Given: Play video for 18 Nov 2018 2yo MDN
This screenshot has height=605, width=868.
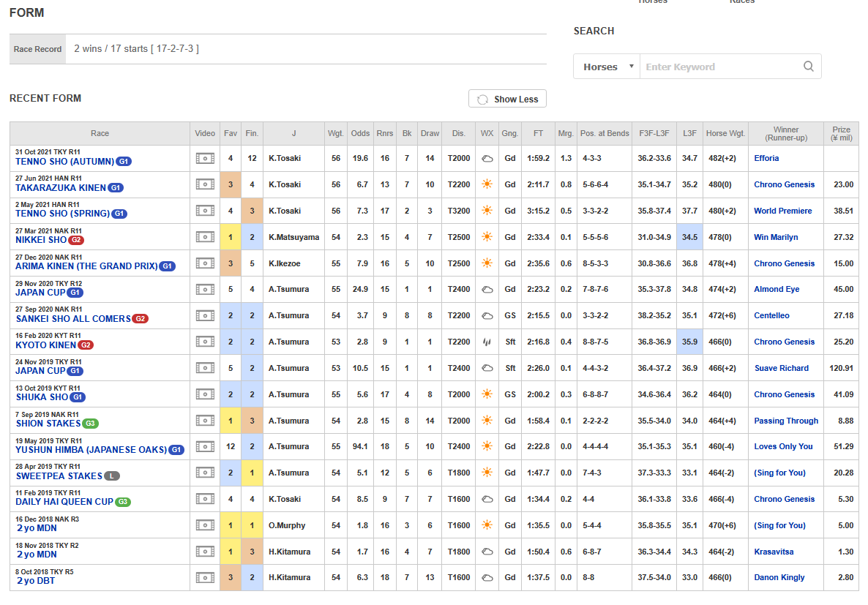Looking at the screenshot, I should pyautogui.click(x=205, y=552).
